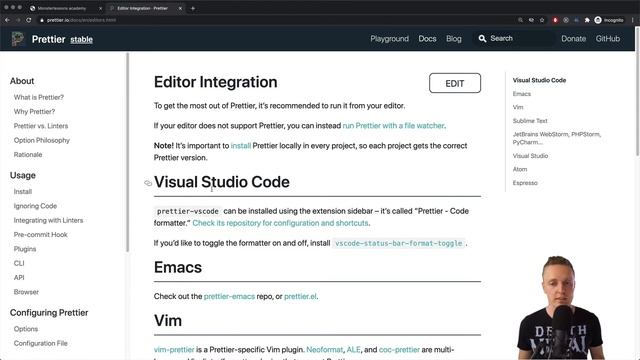The width and height of the screenshot is (640, 360).
Task: Open 'Configuration File' sidebar link
Action: tap(40, 343)
